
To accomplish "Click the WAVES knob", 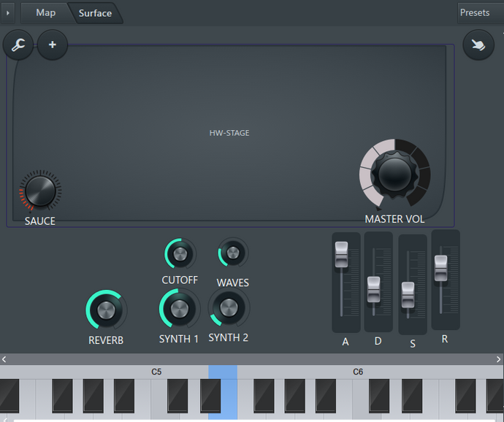I will click(x=233, y=253).
